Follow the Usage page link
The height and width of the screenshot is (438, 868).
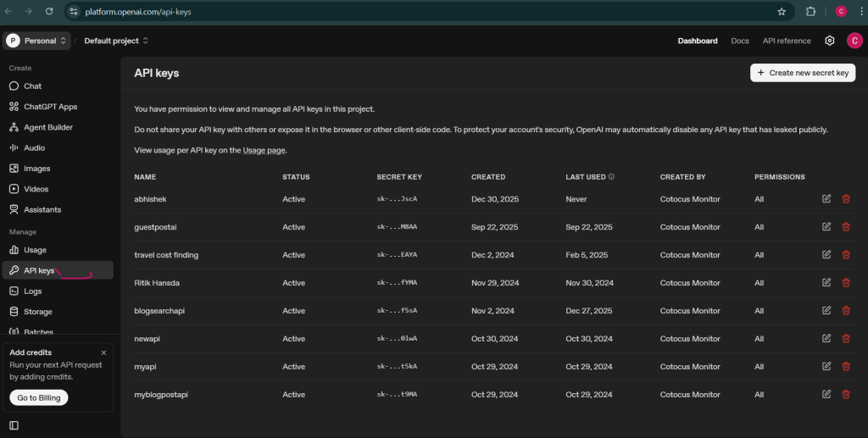pos(264,150)
